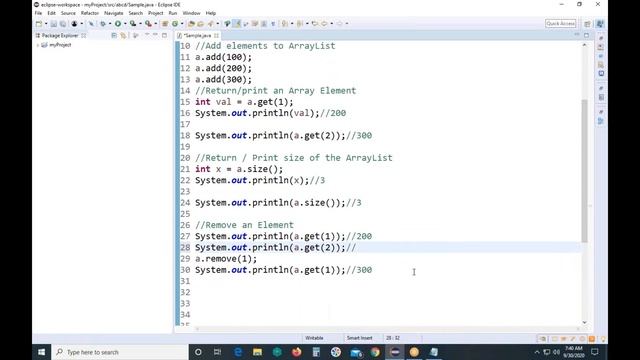The width and height of the screenshot is (640, 360).
Task: Click the Run External Tools icon
Action: [x=148, y=24]
